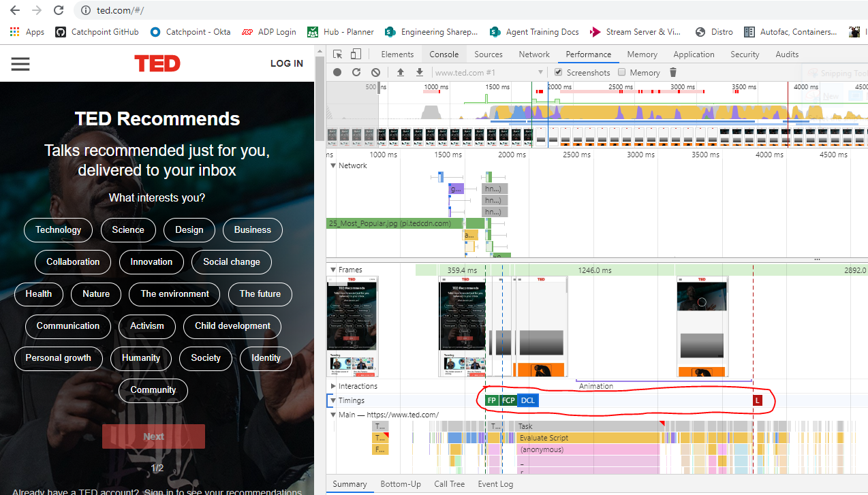868x495 pixels.
Task: Open the Distro bookmark
Action: pyautogui.click(x=714, y=31)
